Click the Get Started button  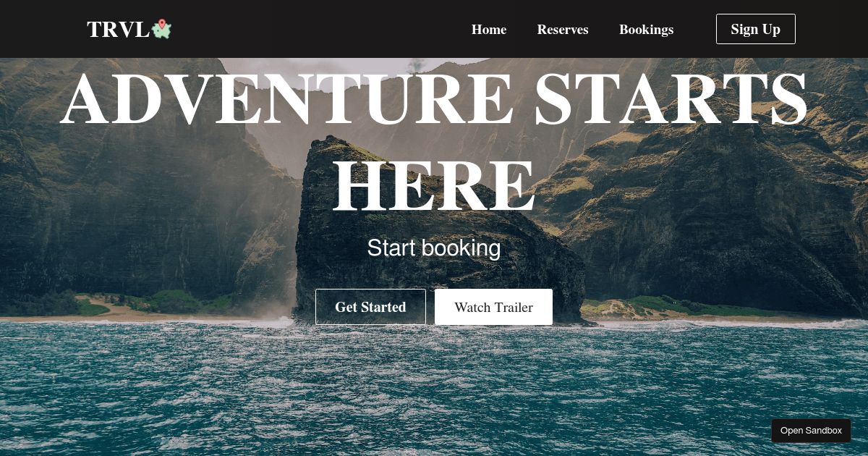coord(370,307)
